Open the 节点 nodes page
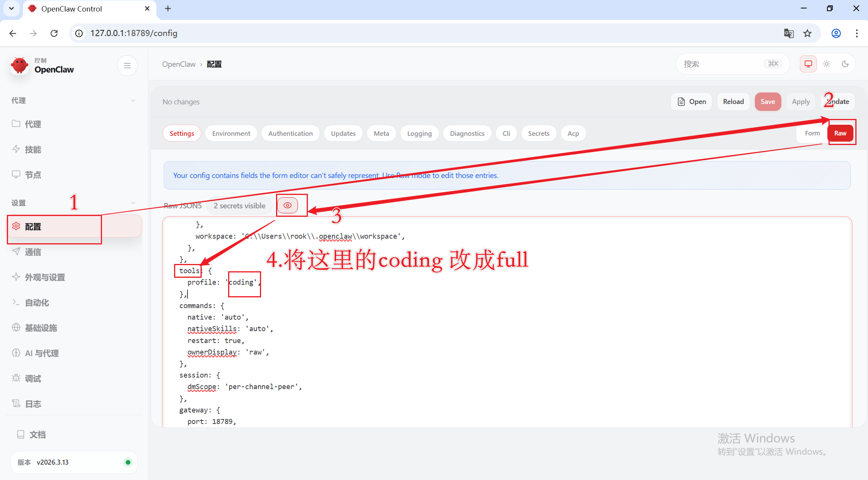 74,175
